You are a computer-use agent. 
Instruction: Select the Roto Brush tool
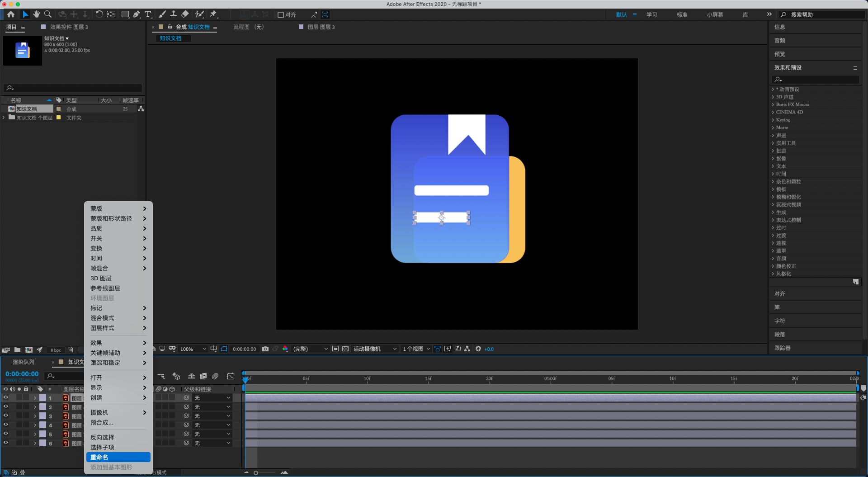coord(199,14)
